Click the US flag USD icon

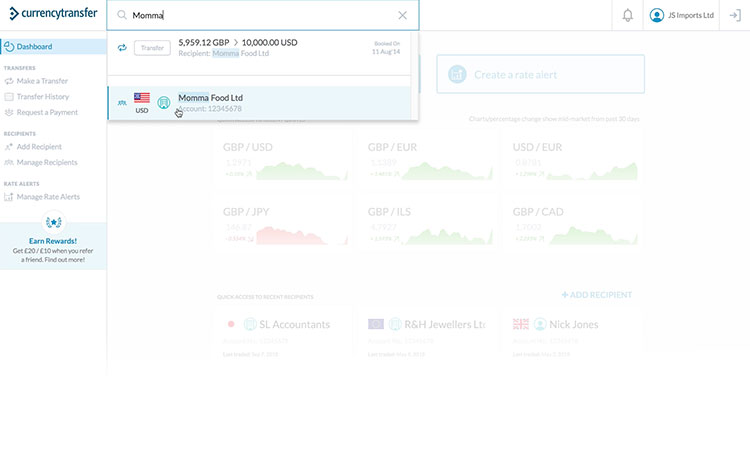(142, 99)
